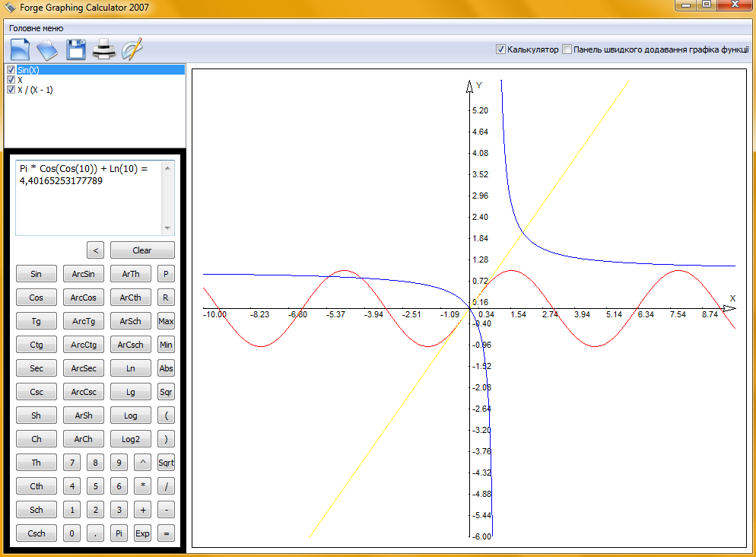Click the Log2 button
756x557 pixels.
point(131,439)
